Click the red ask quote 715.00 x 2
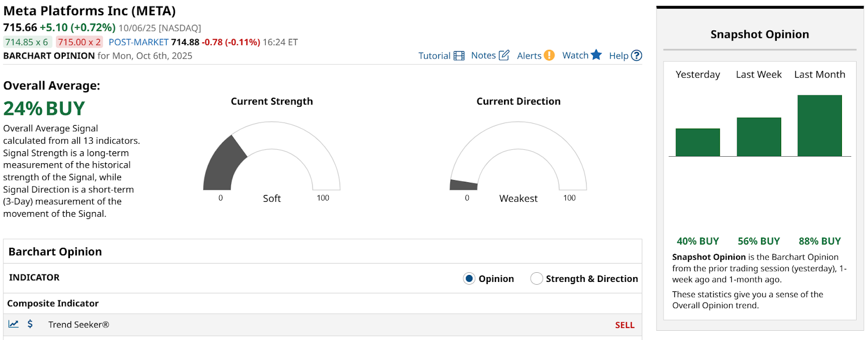 point(79,42)
